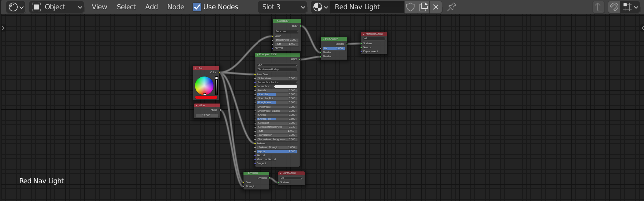Click the RGB node color wheel
Viewport: 644px width, 201px height.
click(204, 86)
